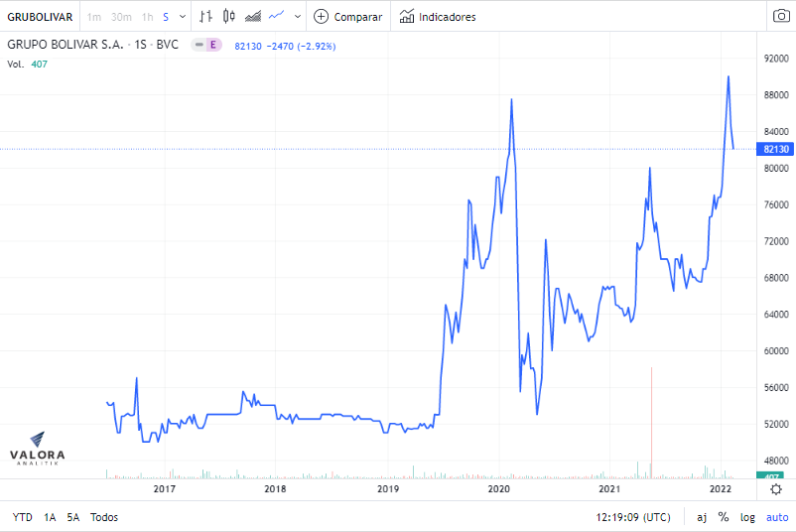
Task: Click the green 407 volume axis label
Action: (x=770, y=475)
